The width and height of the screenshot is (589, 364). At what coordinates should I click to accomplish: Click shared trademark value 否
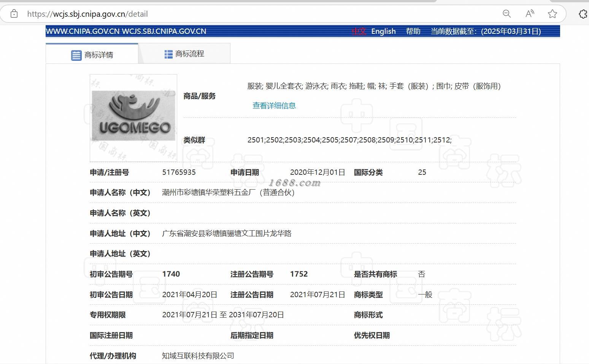(x=422, y=274)
